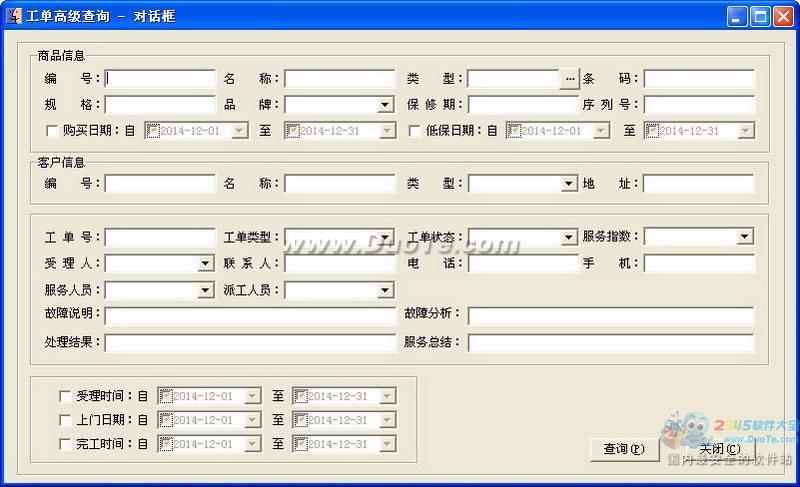Minimize the 工单高级查询 dialog

pyautogui.click(x=737, y=17)
